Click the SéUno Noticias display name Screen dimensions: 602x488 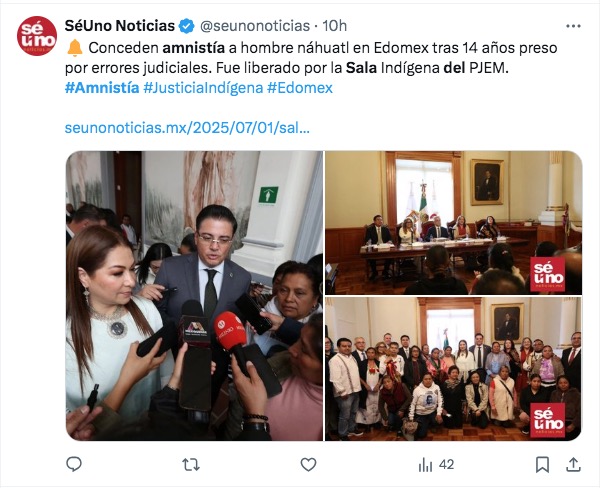pyautogui.click(x=119, y=26)
